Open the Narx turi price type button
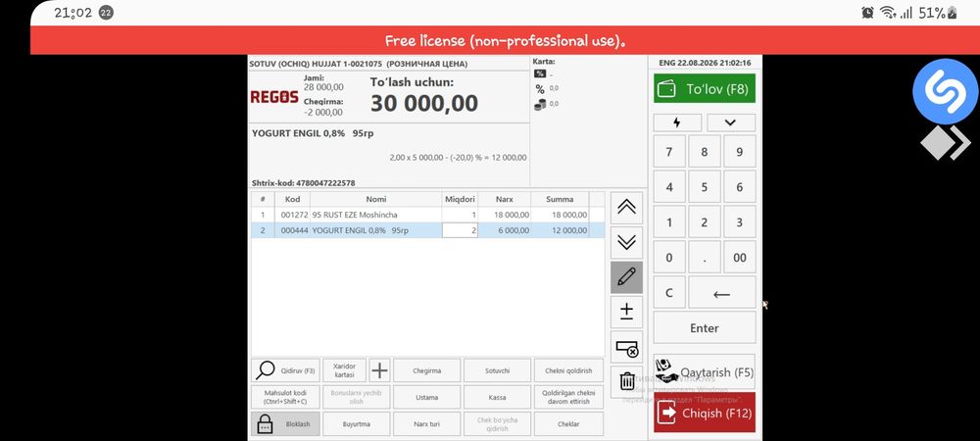This screenshot has width=980, height=441. tap(427, 423)
